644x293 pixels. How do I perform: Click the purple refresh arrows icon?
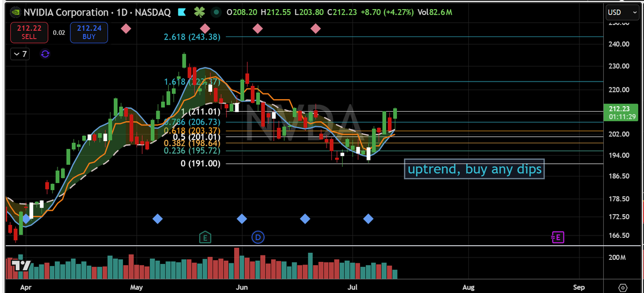pyautogui.click(x=45, y=54)
